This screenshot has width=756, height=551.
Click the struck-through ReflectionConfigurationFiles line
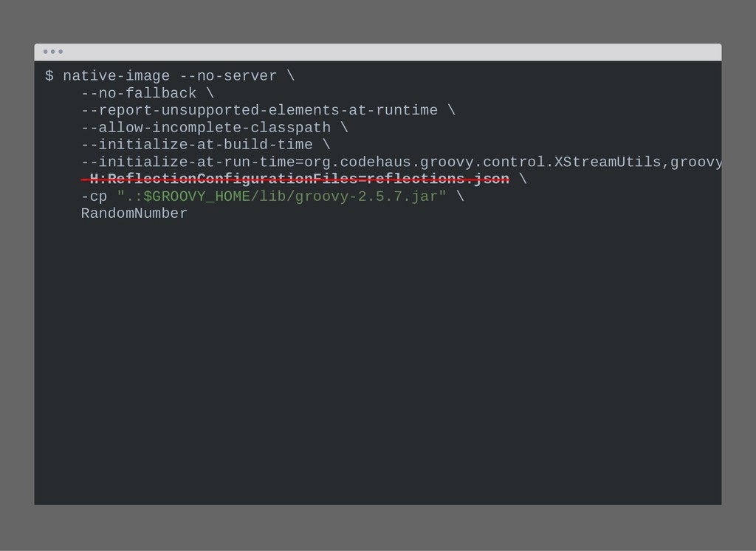[295, 179]
